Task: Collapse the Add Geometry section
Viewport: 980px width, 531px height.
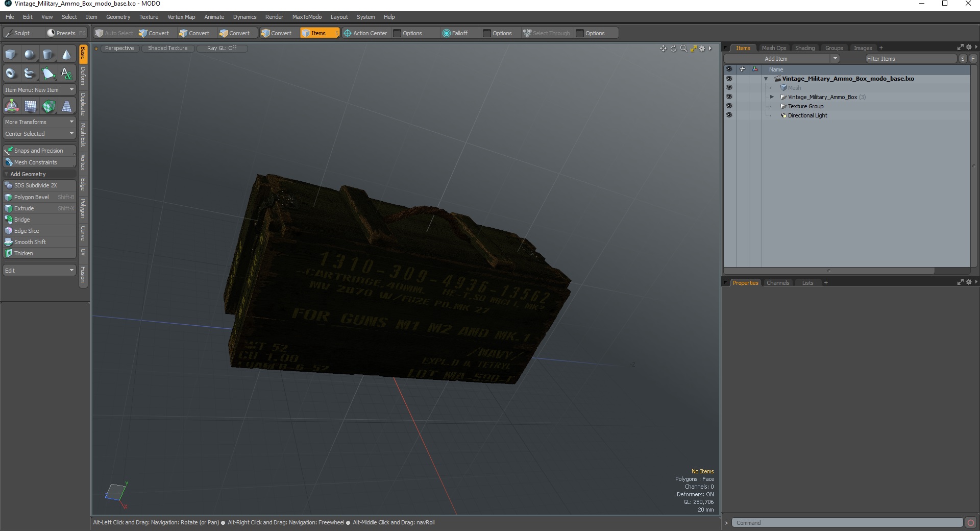Action: (6, 174)
